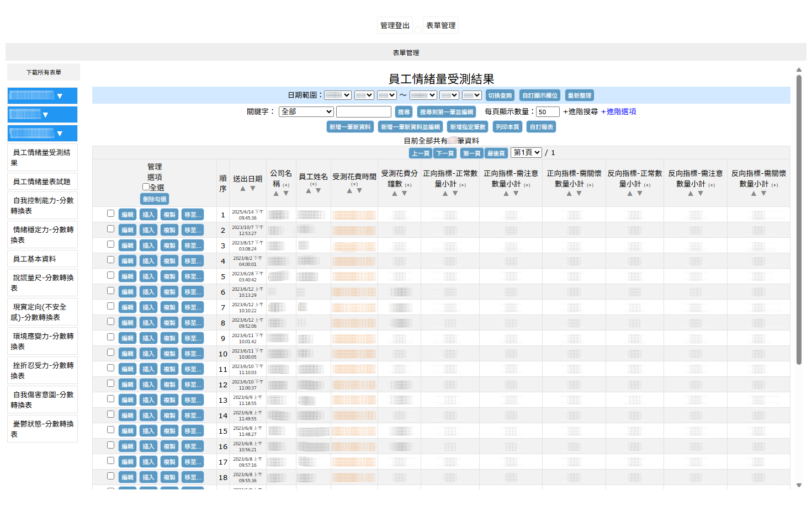Go to 員工基本資料 in the sidebar
812x517 pixels.
(42, 259)
